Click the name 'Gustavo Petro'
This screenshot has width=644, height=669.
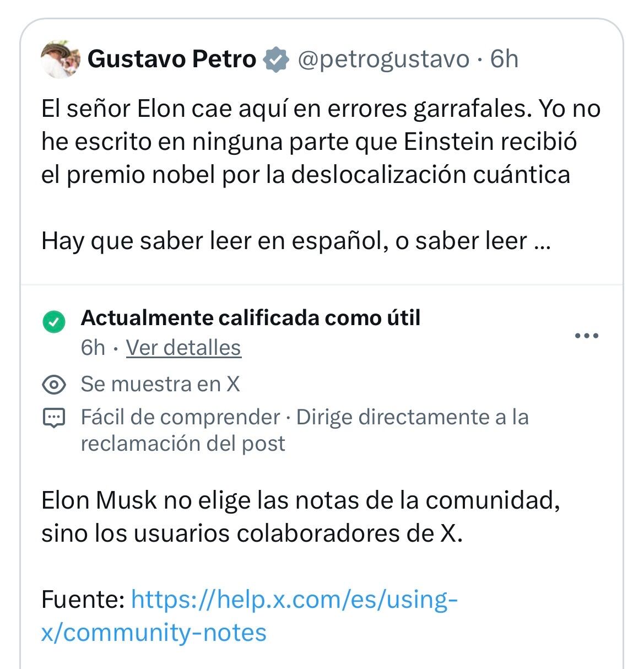pos(174,61)
